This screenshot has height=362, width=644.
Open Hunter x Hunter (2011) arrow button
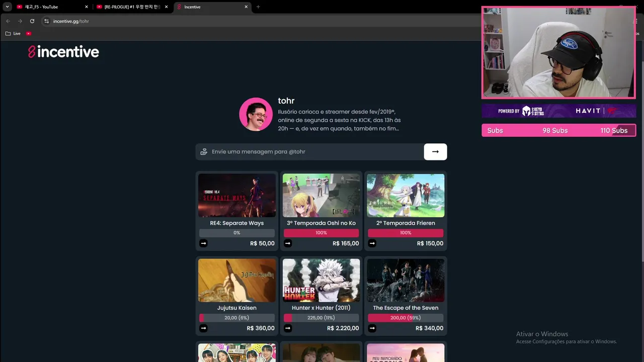tap(288, 328)
